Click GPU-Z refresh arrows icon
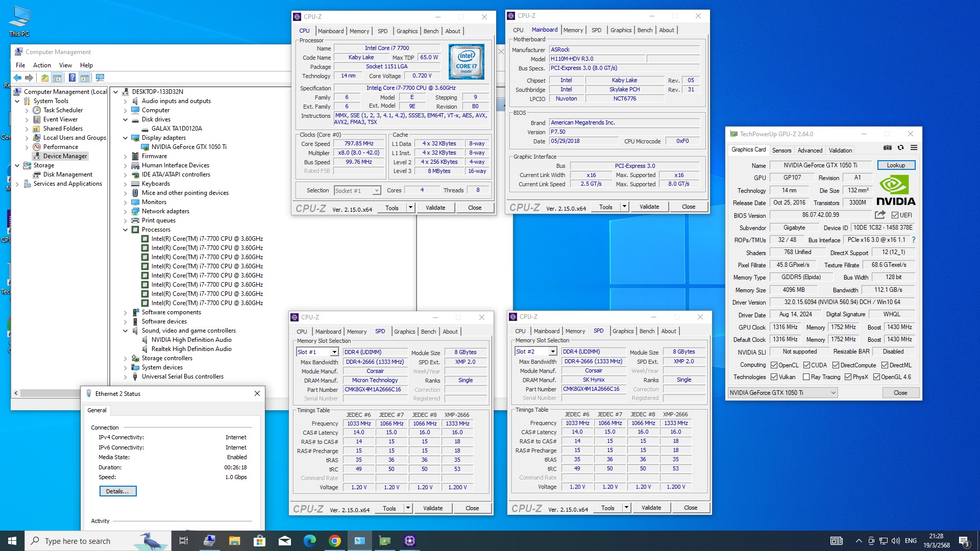The height and width of the screenshot is (551, 980). pos(901,148)
